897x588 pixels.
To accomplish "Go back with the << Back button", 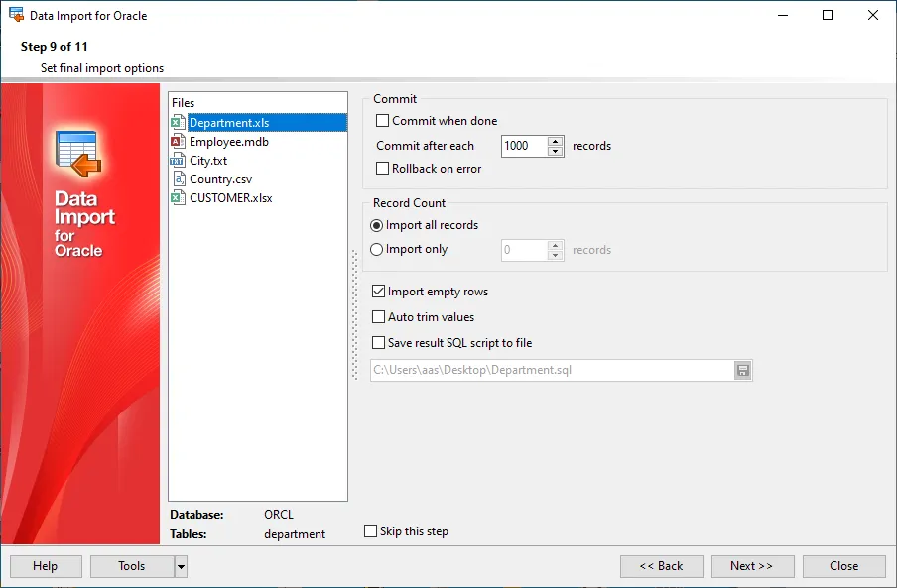I will coord(661,566).
